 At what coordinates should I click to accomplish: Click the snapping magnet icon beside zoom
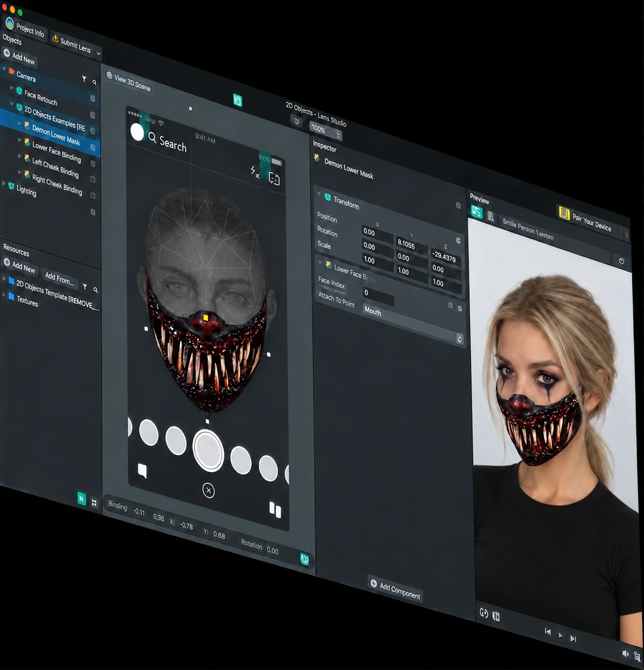pyautogui.click(x=296, y=121)
